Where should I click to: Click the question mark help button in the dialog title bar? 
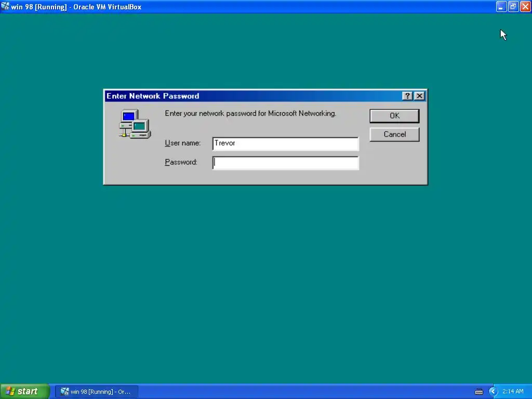coord(407,96)
